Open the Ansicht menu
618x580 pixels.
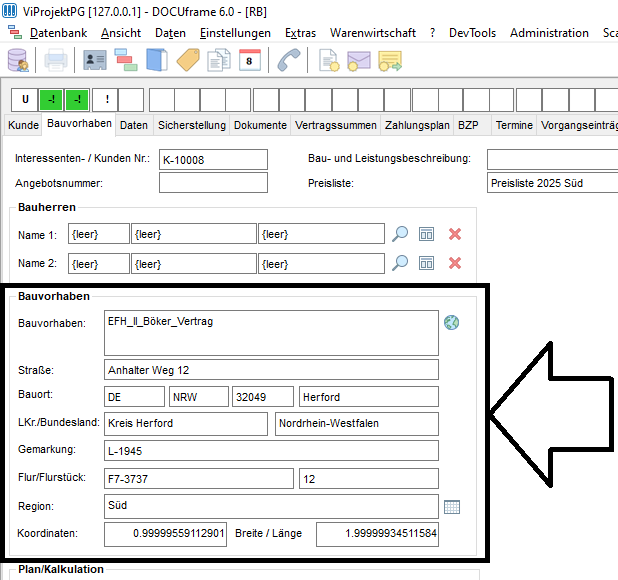pos(121,33)
